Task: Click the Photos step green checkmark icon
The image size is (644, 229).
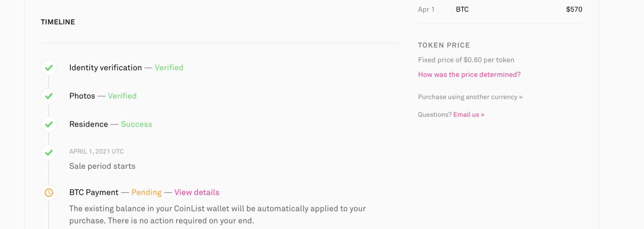Action: pyautogui.click(x=49, y=95)
